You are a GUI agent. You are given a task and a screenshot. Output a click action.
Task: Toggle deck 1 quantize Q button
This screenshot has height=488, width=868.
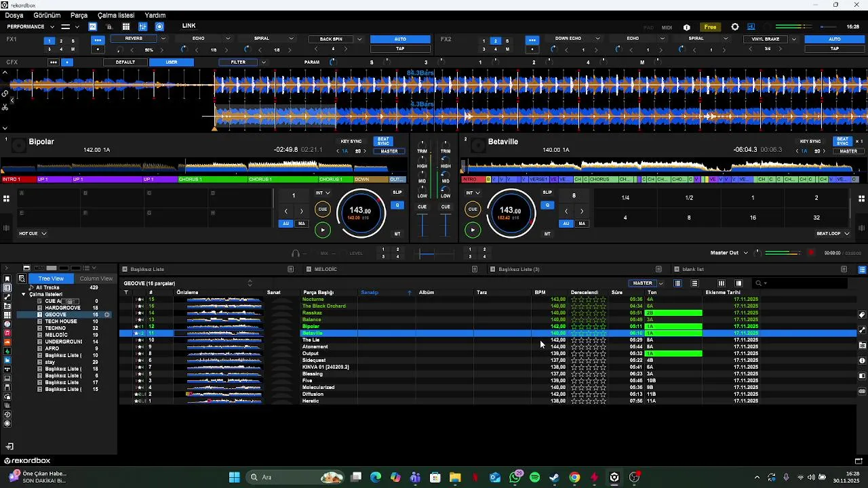point(397,205)
